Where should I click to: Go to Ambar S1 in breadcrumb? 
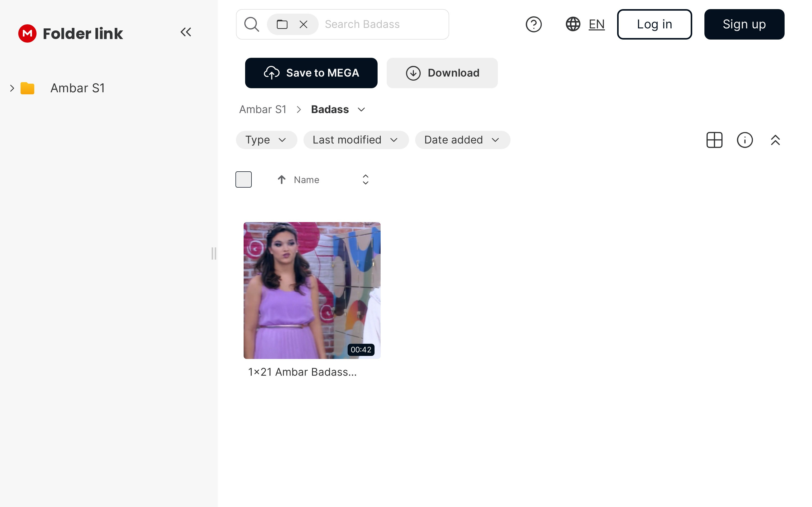pos(262,110)
